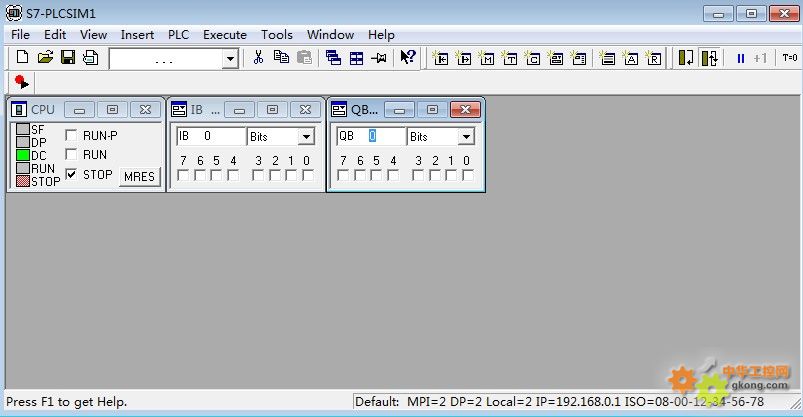Insert an Input Variable window
Image resolution: width=803 pixels, height=417 pixels.
click(x=440, y=58)
